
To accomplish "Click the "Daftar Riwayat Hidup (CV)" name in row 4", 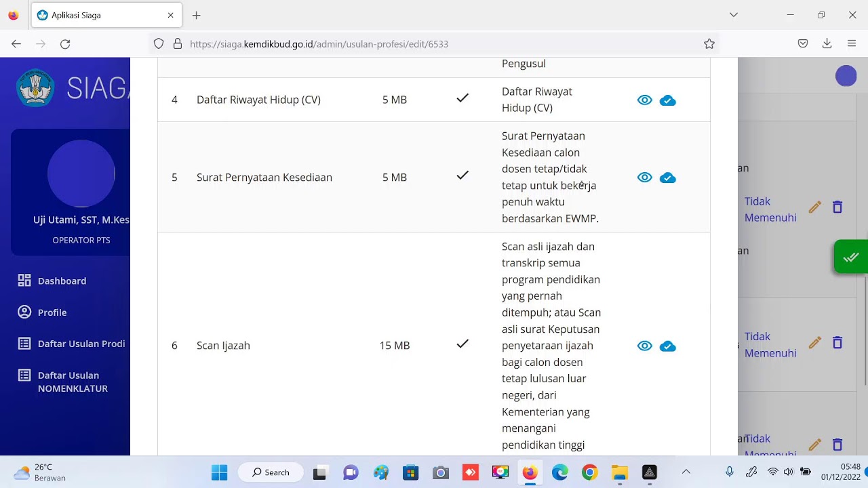I will click(258, 100).
